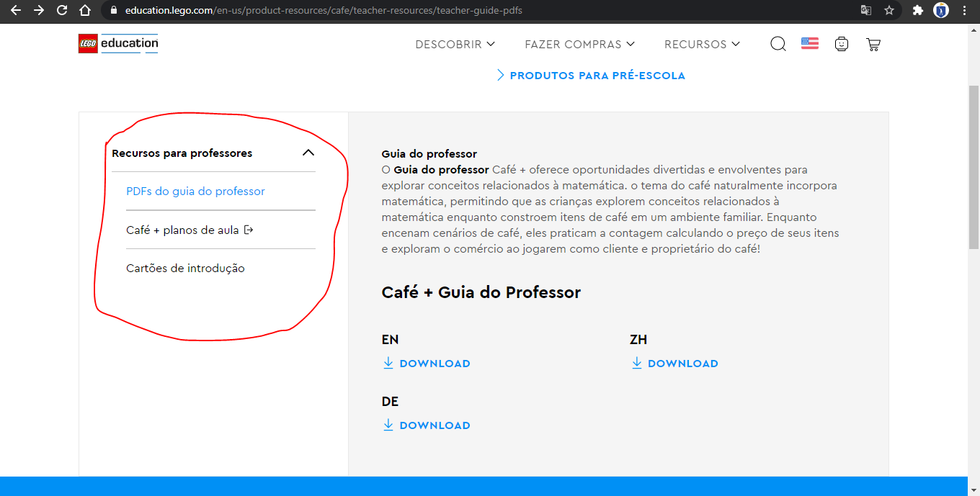Click the LEGO Education logo
Screen dimensions: 980x496
[x=118, y=44]
